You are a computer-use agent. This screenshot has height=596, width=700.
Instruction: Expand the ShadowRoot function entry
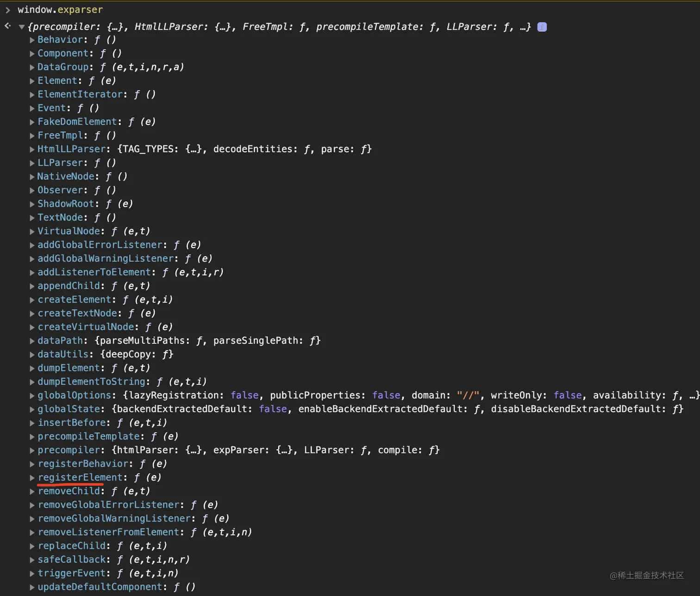tap(32, 204)
